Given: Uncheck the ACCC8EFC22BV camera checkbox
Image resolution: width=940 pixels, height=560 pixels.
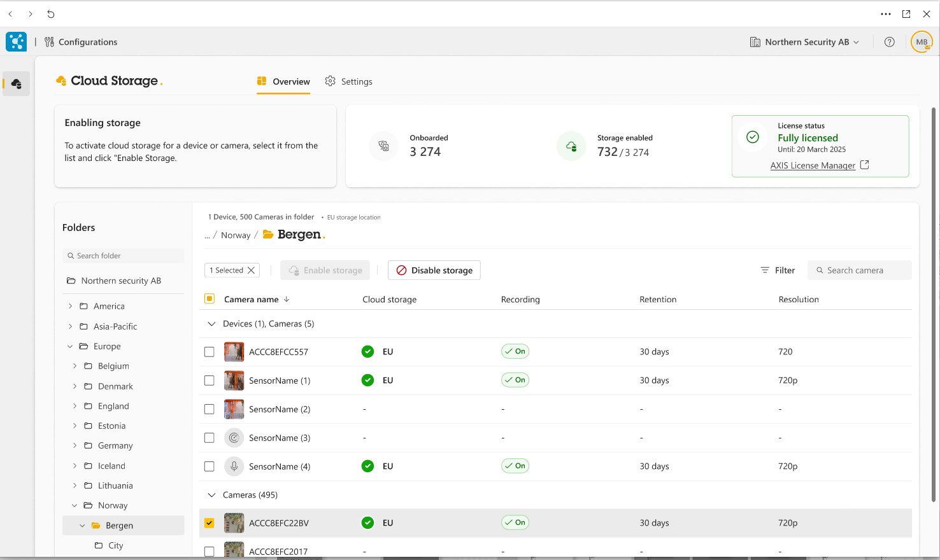Looking at the screenshot, I should pos(209,523).
